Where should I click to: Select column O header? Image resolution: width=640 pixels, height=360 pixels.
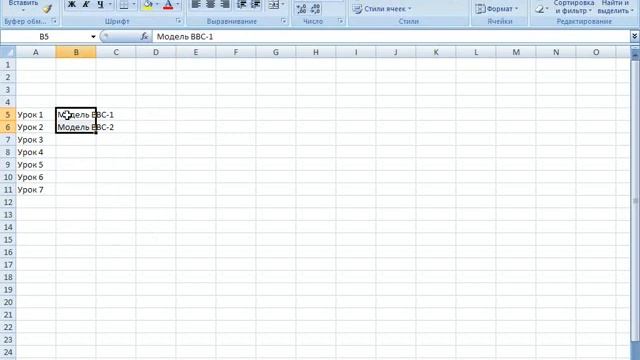coord(596,52)
